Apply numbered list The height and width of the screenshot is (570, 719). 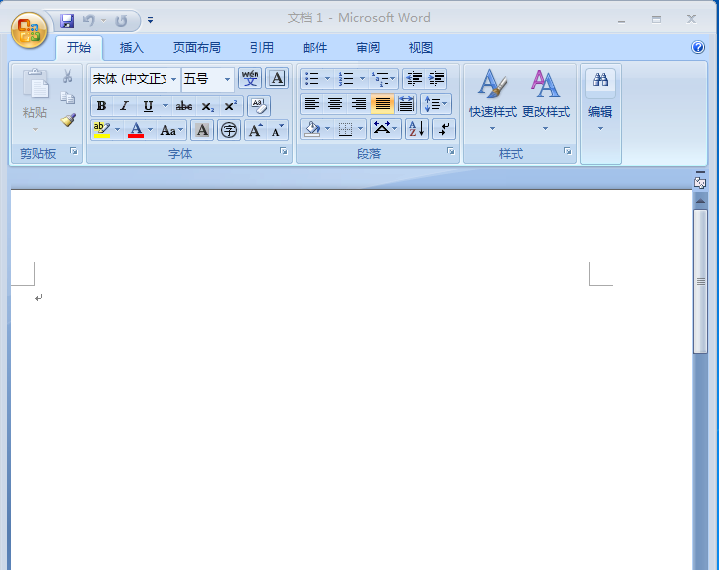pos(346,79)
